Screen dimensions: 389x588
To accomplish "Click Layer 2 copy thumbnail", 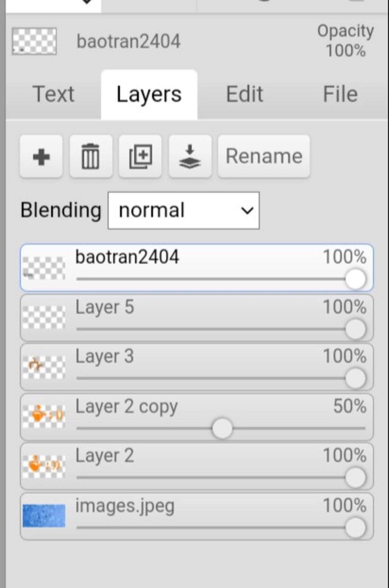I will pos(44,417).
